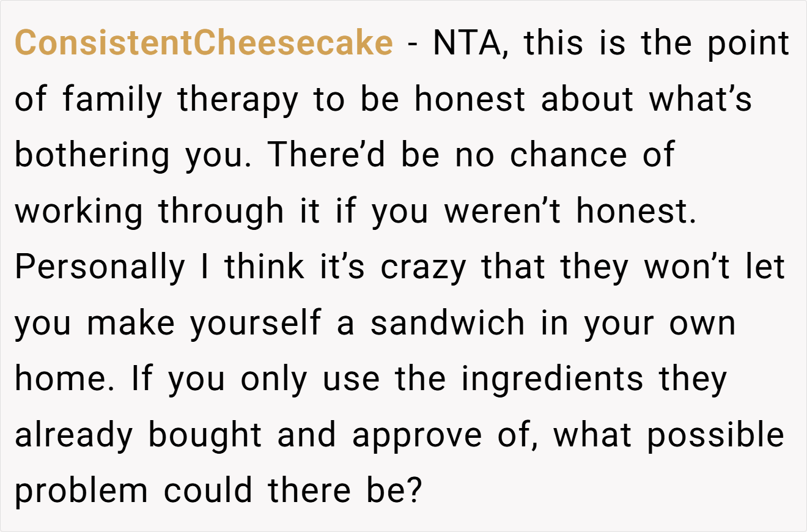Viewport: 807px width, 532px height.
Task: Open the ConsistentCheesecake user profile link
Action: click(204, 43)
